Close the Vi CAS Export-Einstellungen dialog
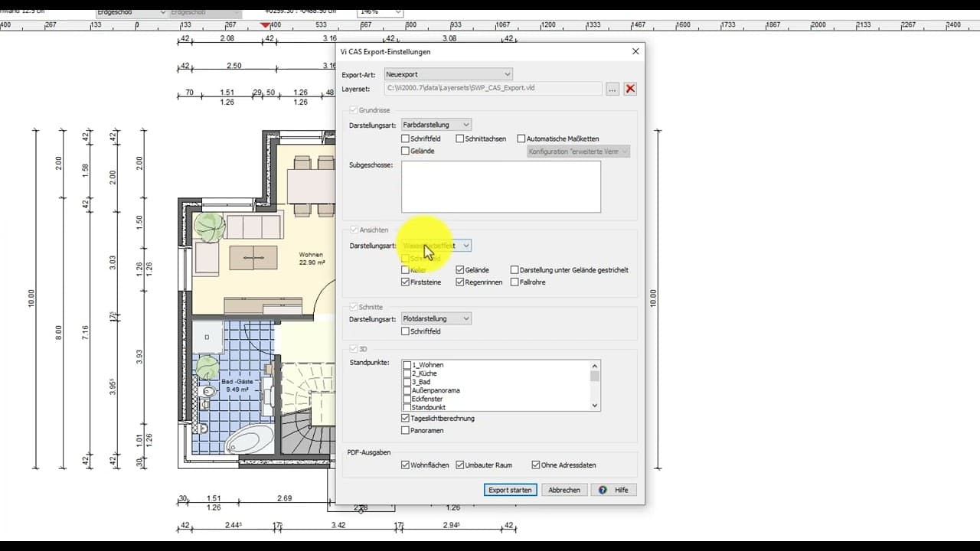This screenshot has height=551, width=980. (x=635, y=51)
